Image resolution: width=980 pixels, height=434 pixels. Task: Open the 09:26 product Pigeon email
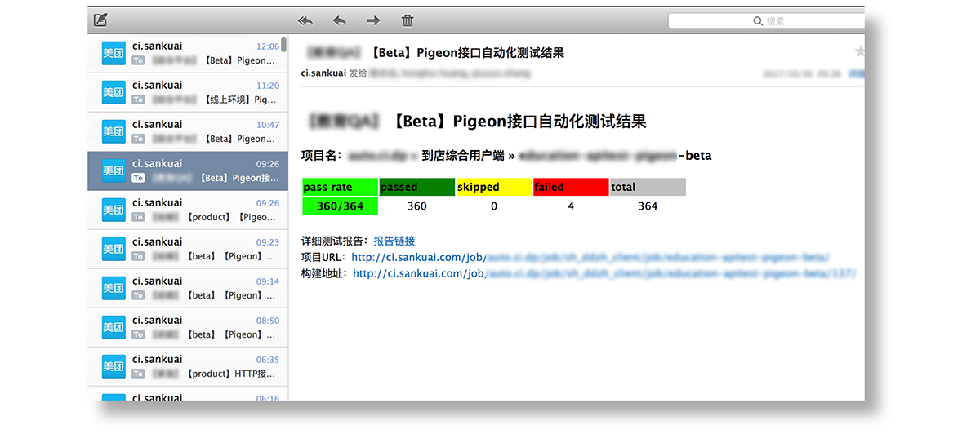click(188, 210)
